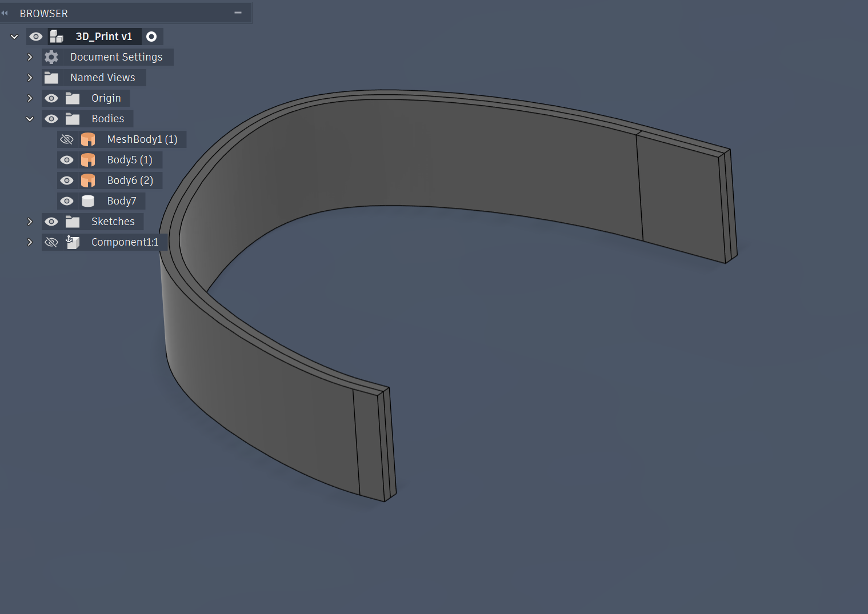The height and width of the screenshot is (614, 868).
Task: Click the MeshBody1 (1) orange body icon
Action: click(x=88, y=139)
